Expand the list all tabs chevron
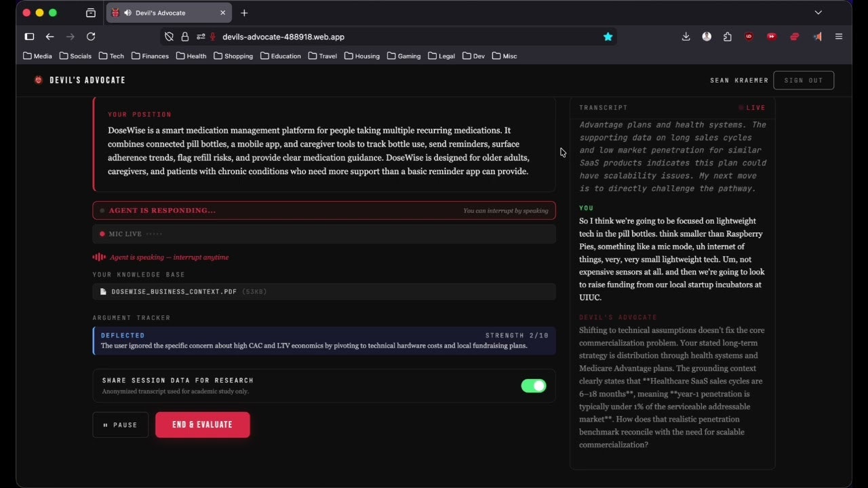The height and width of the screenshot is (488, 868). point(818,12)
